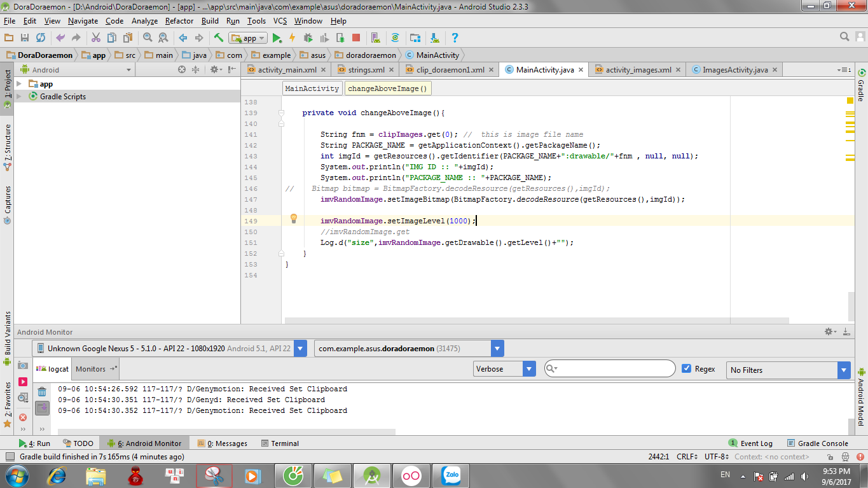Toggle scroll to end in logcat

pos(42,408)
